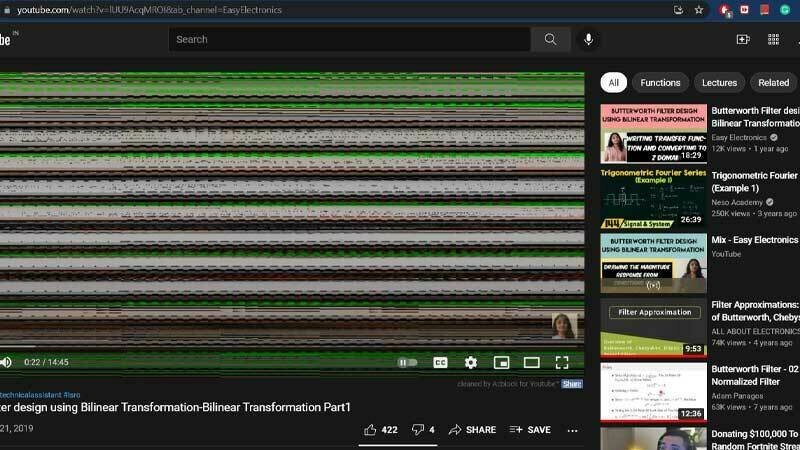The image size is (800, 450).
Task: Switch to miniplayer mode
Action: 502,362
